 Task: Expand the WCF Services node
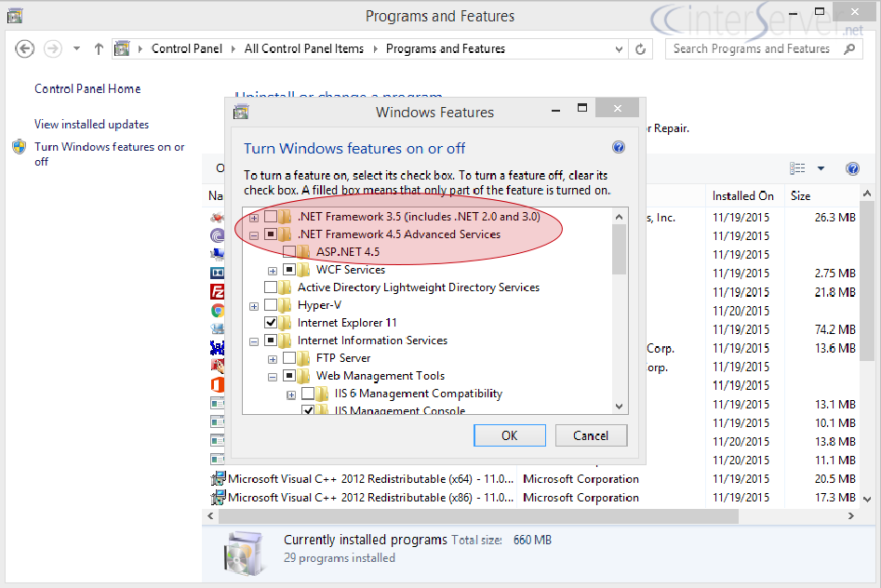pos(273,271)
